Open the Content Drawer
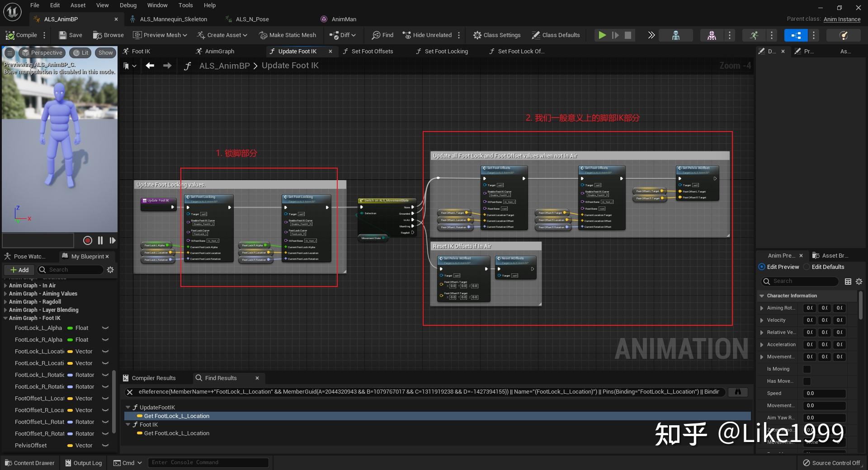The height and width of the screenshot is (470, 868). click(30, 463)
